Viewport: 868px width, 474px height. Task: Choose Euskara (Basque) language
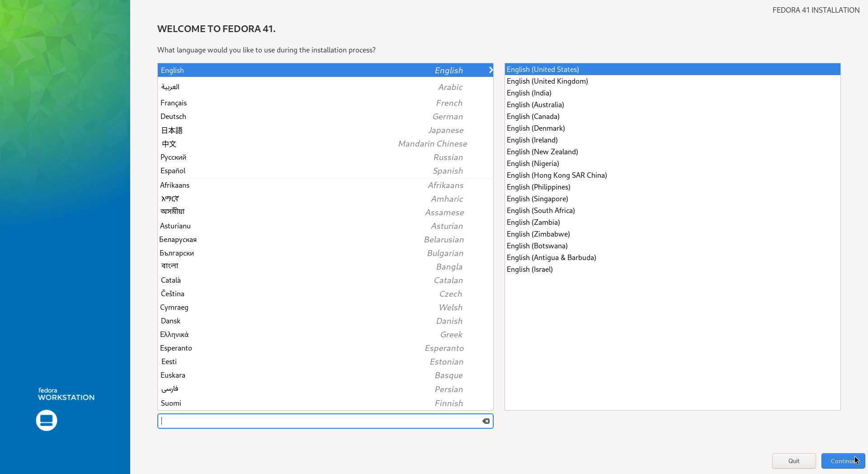325,375
